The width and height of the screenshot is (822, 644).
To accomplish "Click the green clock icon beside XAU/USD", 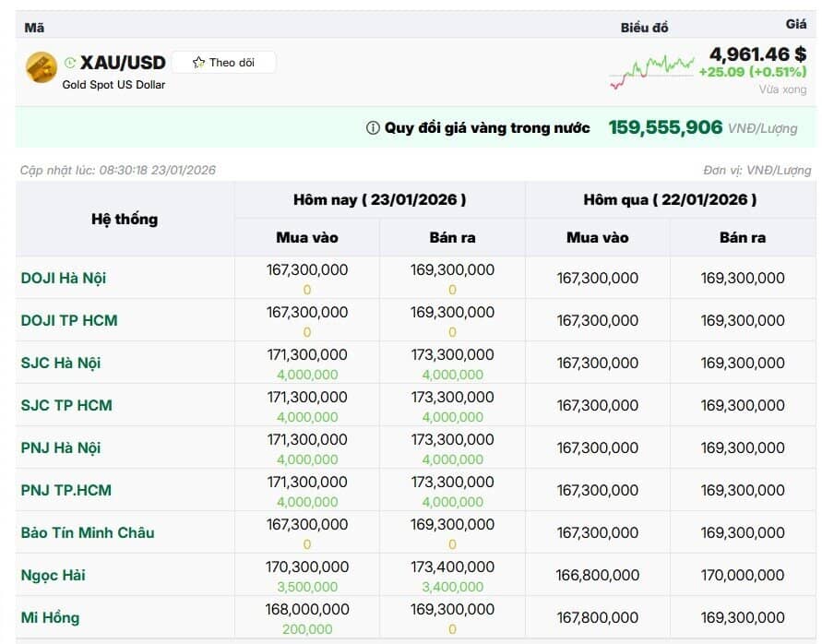I will (70, 63).
